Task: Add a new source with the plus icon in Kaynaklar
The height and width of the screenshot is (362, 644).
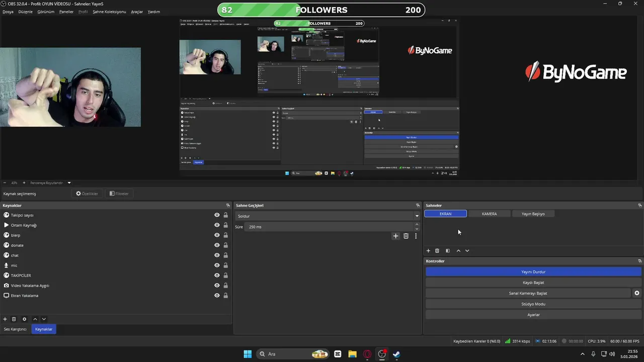Action: [5, 319]
